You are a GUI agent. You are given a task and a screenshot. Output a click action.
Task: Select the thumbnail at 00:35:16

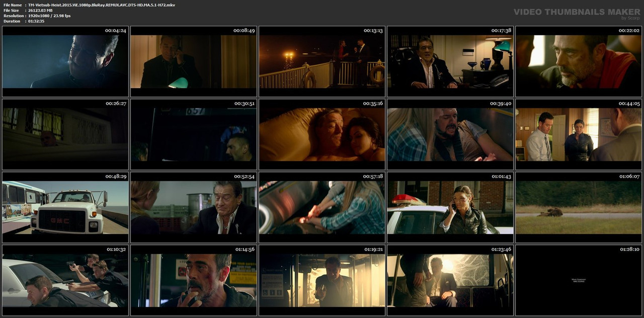322,134
